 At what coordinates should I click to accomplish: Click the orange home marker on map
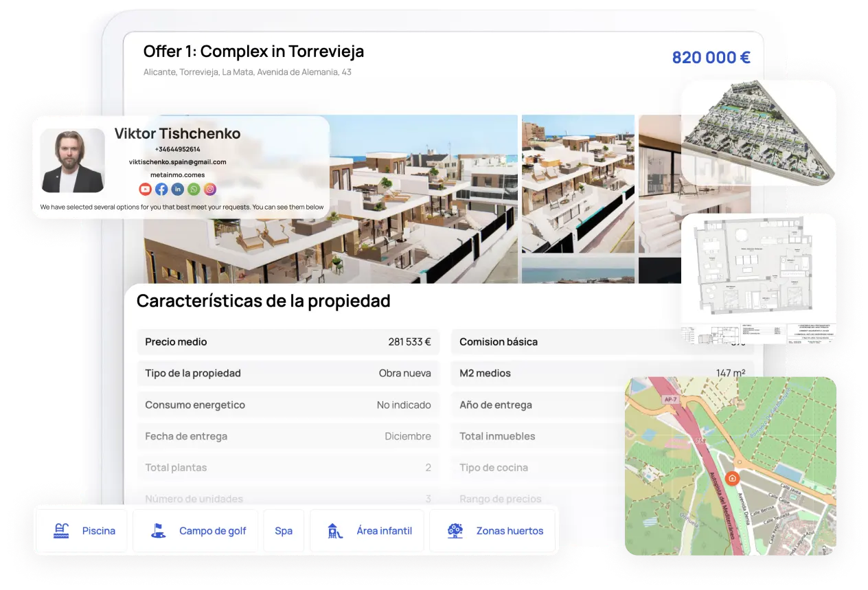(732, 479)
